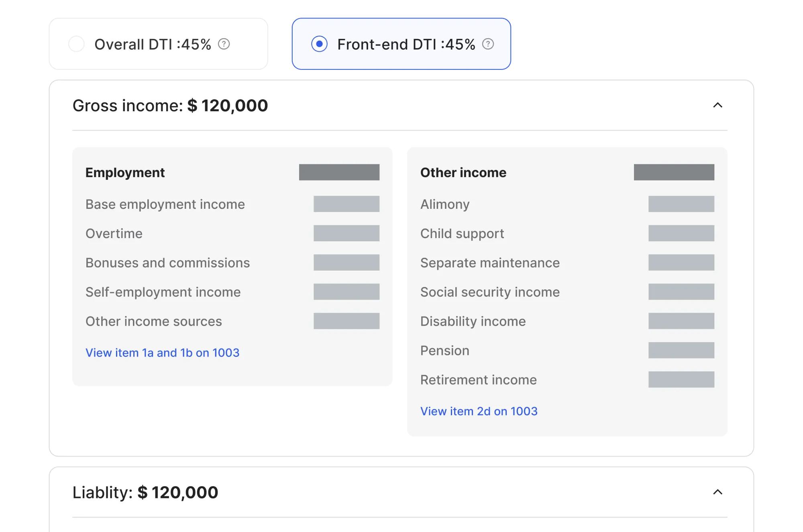Select the Front-end DTI radio button
This screenshot has width=803, height=532.
click(x=319, y=44)
